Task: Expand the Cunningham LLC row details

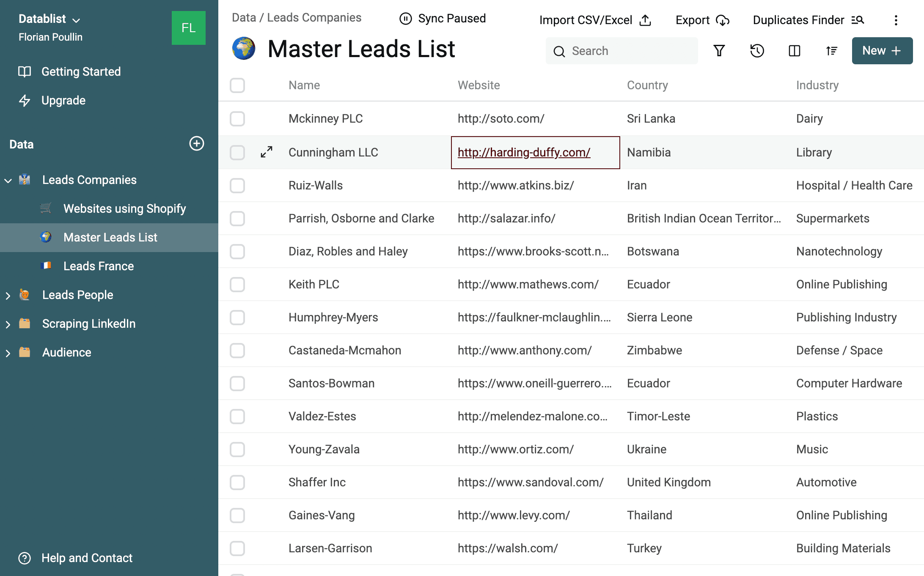Action: pos(267,152)
